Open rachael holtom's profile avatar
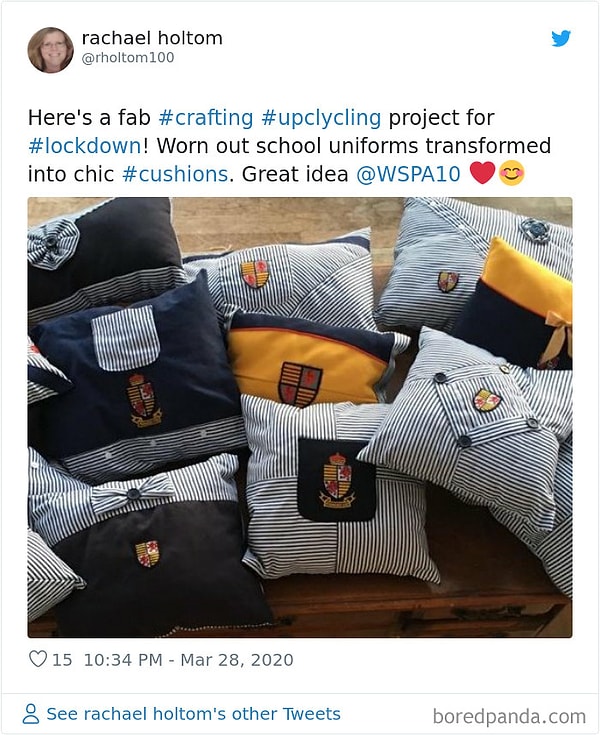 (x=51, y=50)
